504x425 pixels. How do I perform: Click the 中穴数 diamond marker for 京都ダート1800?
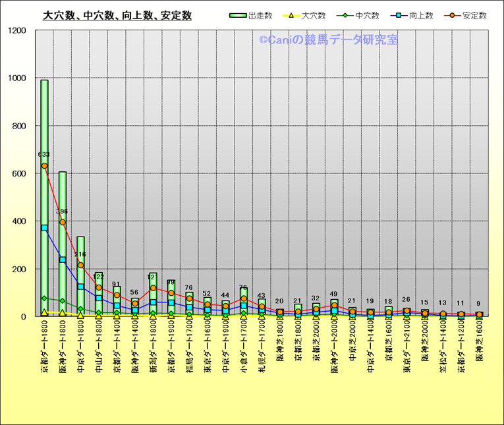pos(44,298)
